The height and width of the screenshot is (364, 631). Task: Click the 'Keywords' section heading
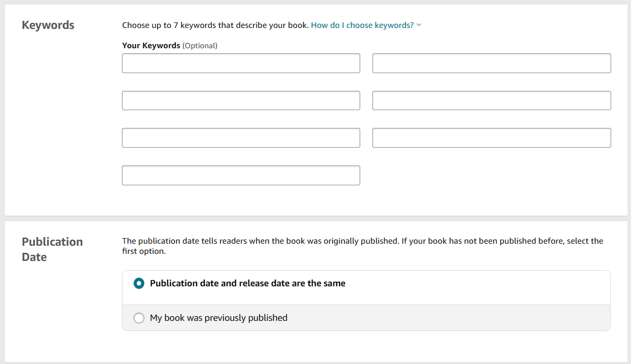tap(48, 25)
